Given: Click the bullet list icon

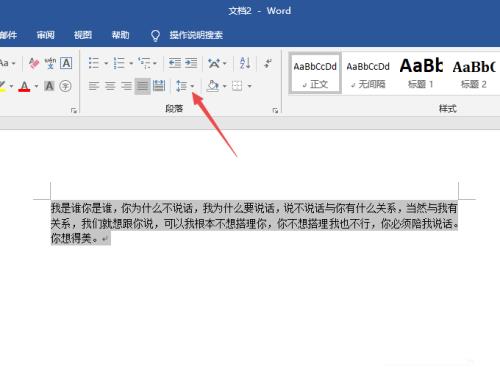Looking at the screenshot, I should point(94,63).
